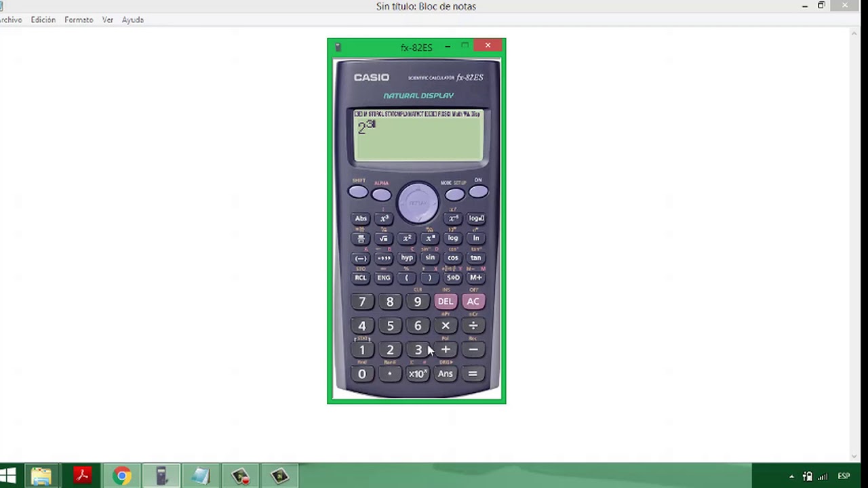
Task: Click the number 9 key
Action: 418,302
